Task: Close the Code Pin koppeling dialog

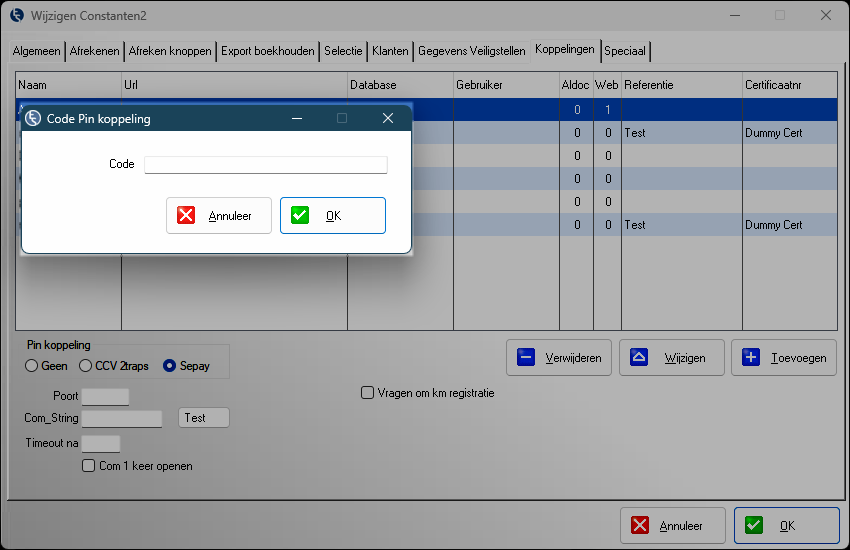Action: click(388, 118)
